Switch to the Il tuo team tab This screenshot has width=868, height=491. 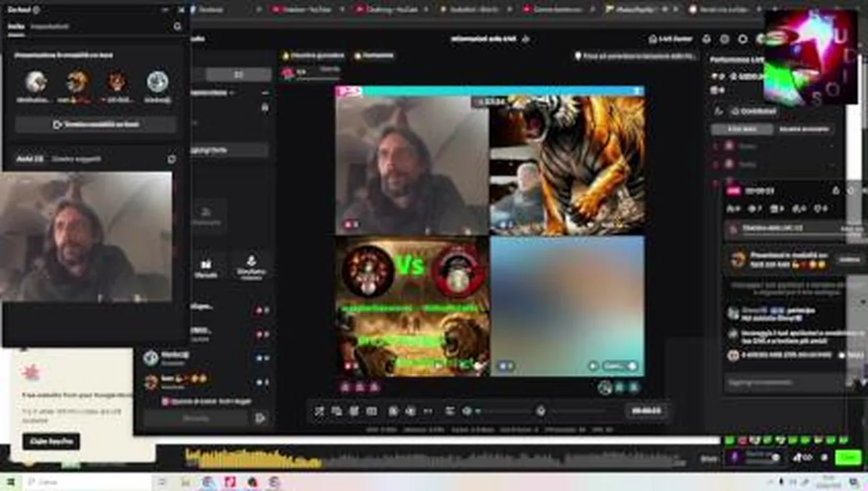tap(742, 129)
